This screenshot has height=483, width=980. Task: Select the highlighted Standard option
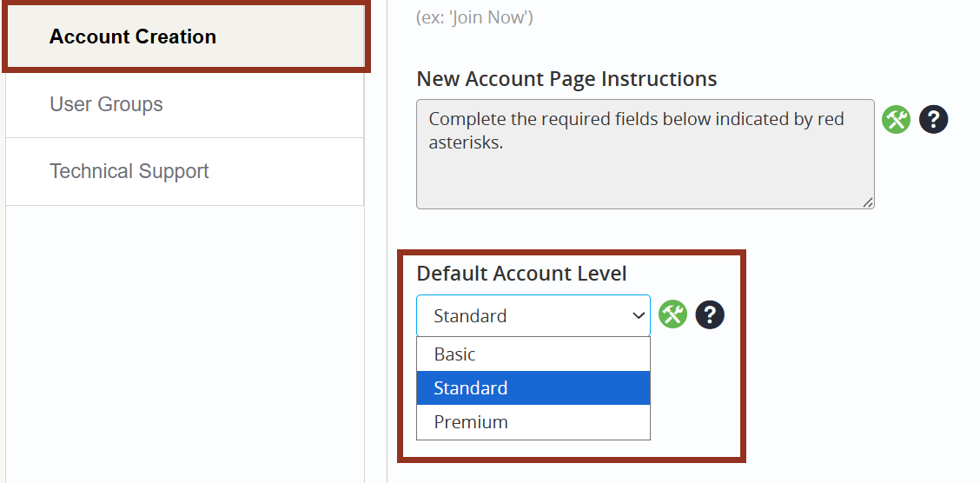tap(533, 388)
